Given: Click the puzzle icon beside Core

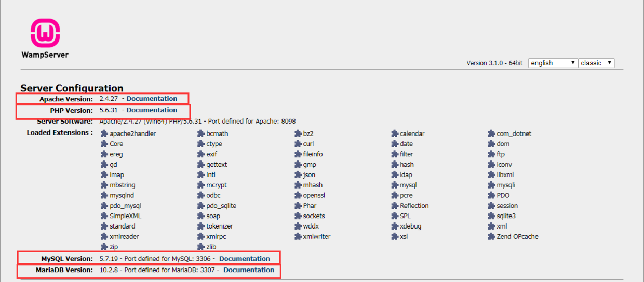Looking at the screenshot, I should click(104, 144).
